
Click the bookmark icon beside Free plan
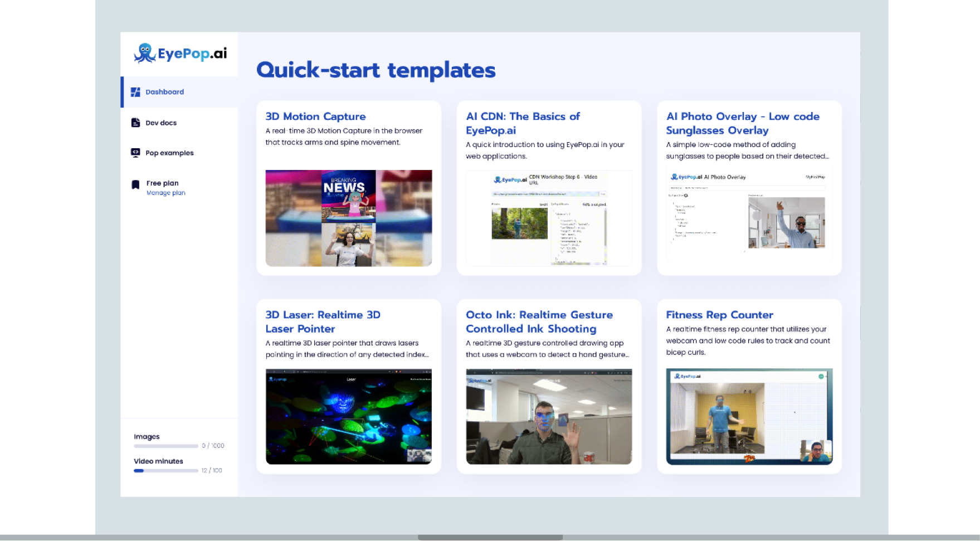point(135,184)
